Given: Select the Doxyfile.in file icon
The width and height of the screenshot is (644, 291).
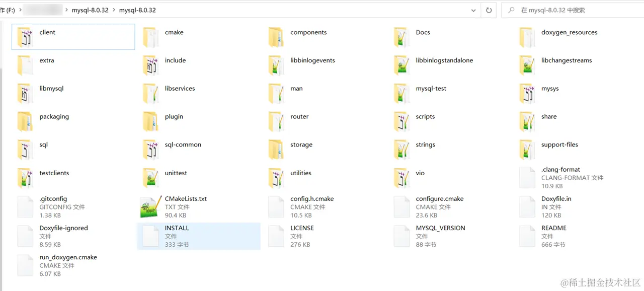Looking at the screenshot, I should pyautogui.click(x=527, y=207).
